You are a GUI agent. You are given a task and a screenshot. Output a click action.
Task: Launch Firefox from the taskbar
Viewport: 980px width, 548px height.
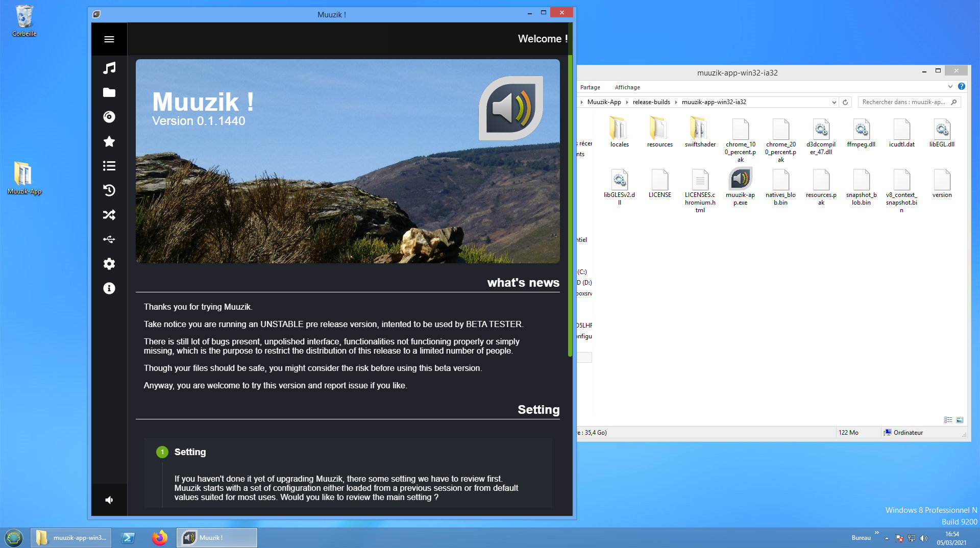(159, 538)
